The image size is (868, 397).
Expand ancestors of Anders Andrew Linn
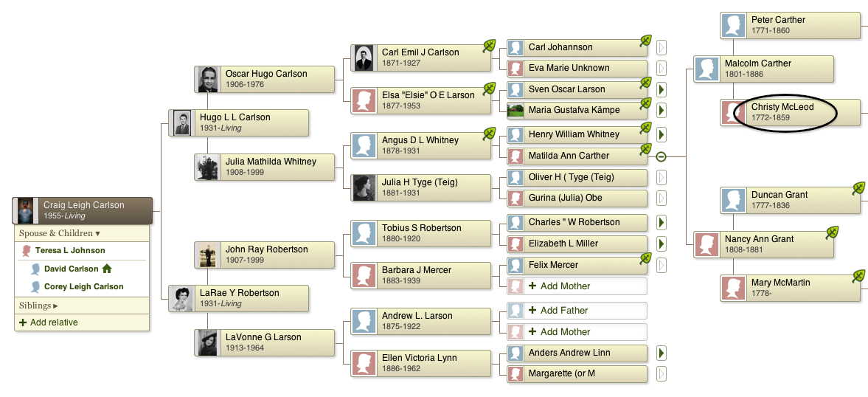(661, 353)
